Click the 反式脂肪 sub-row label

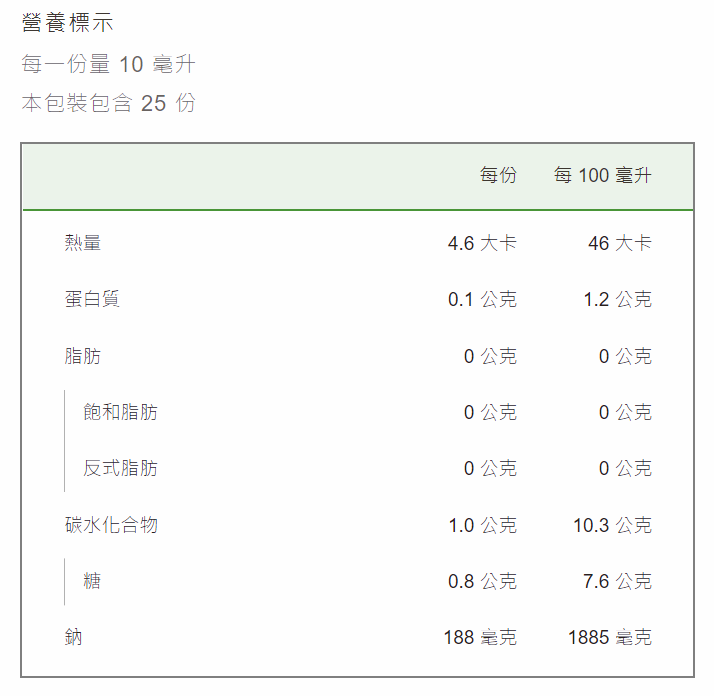pyautogui.click(x=120, y=468)
